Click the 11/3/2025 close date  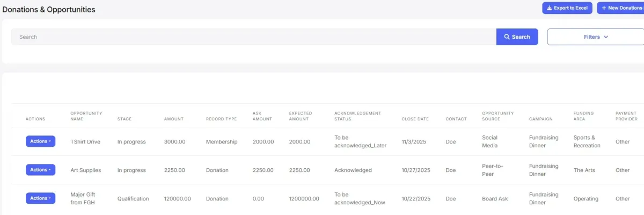[413, 142]
